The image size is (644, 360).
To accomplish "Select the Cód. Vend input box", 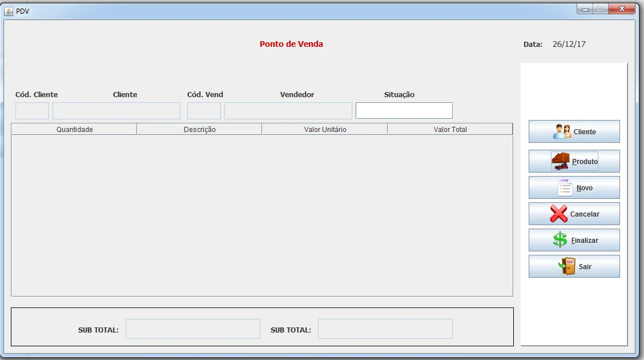I will pyautogui.click(x=204, y=111).
